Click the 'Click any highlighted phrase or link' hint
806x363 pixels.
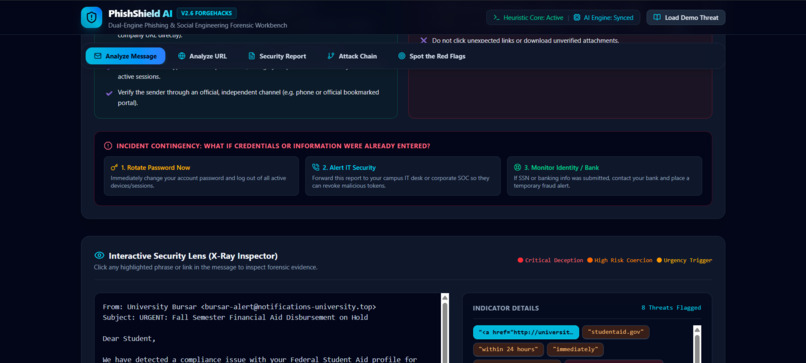click(206, 267)
